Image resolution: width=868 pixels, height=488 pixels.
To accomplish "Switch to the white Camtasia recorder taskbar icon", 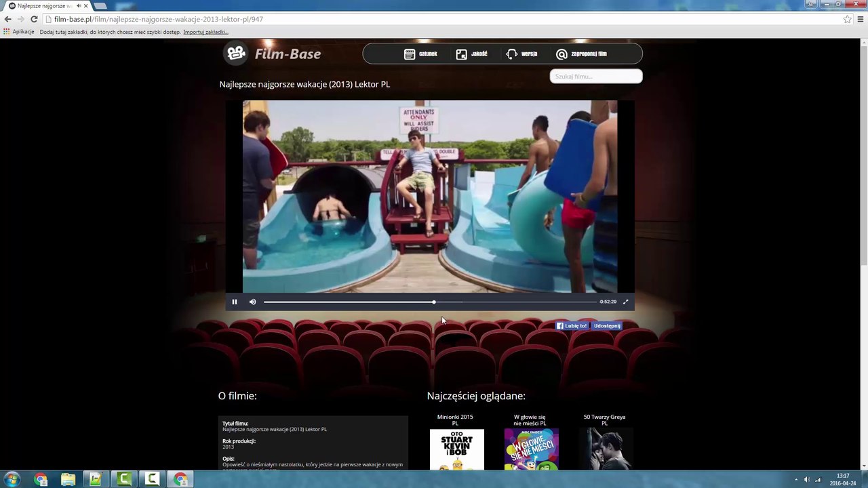I will (152, 479).
